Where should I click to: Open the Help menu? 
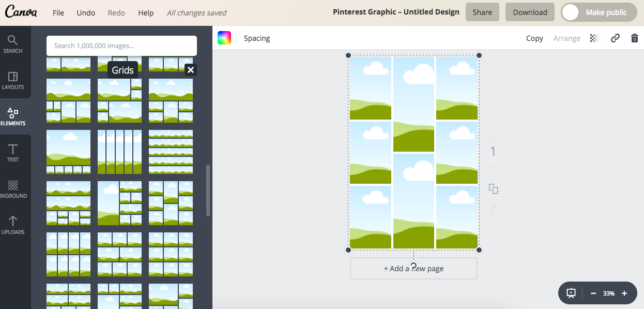(x=146, y=12)
